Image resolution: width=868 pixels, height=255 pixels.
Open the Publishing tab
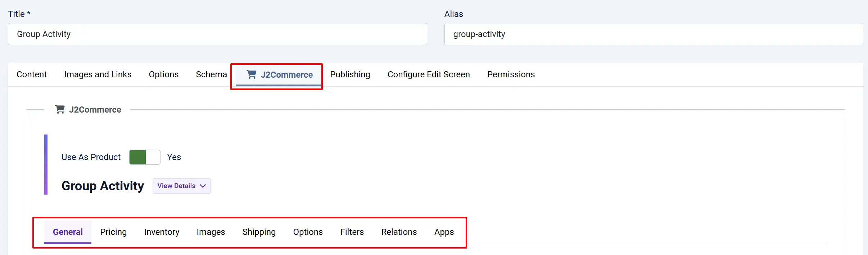click(350, 74)
